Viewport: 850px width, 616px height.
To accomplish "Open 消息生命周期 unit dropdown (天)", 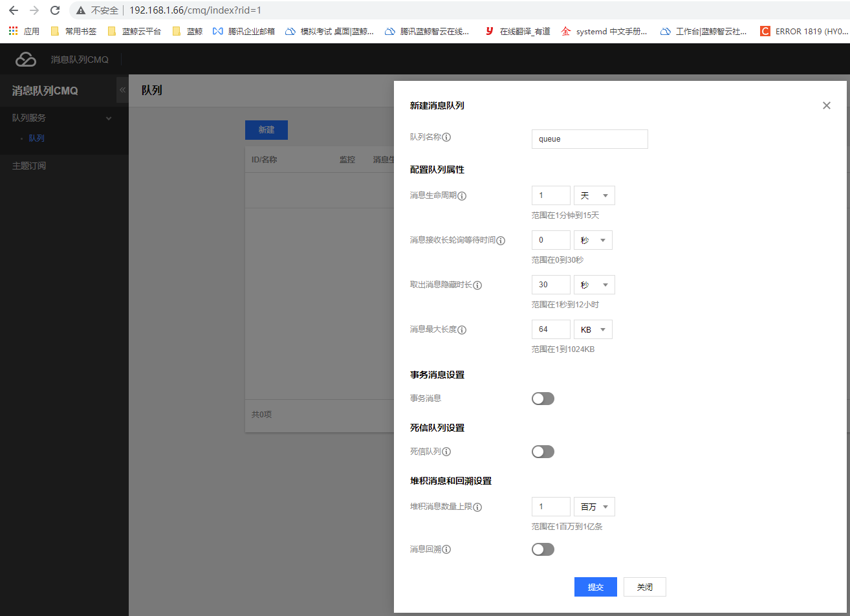I will (x=594, y=195).
